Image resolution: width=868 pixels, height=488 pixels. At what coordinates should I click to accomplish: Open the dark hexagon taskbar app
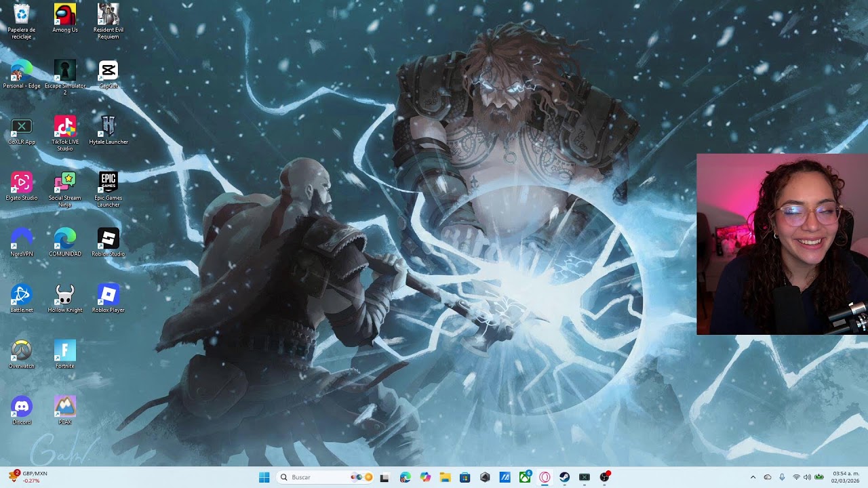click(485, 477)
